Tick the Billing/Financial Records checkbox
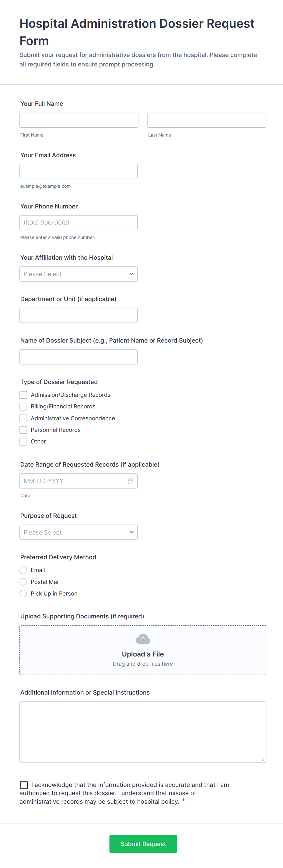Viewport: 283px width, 868px height. (23, 406)
